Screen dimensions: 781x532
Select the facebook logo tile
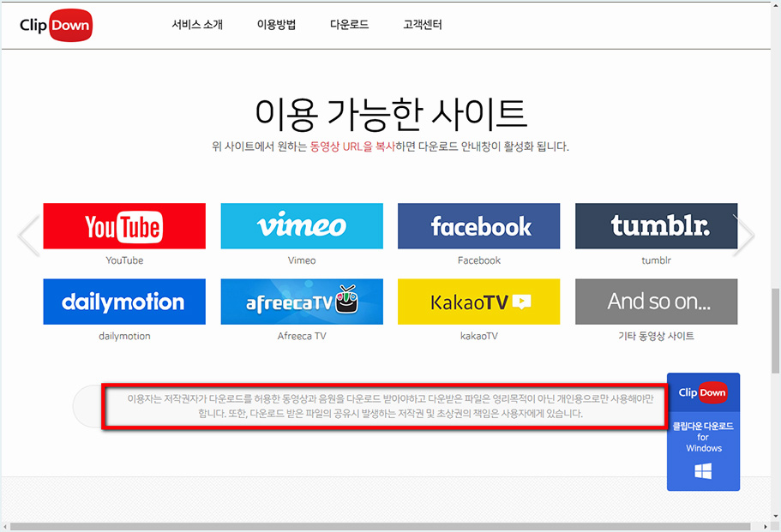click(x=478, y=226)
